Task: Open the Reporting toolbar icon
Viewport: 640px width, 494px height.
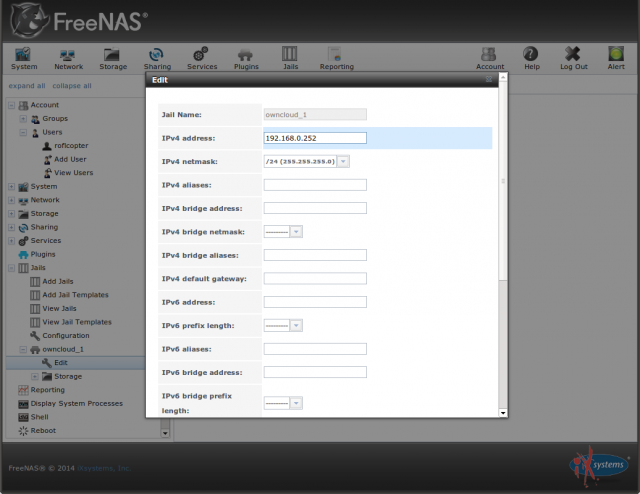Action: click(336, 58)
